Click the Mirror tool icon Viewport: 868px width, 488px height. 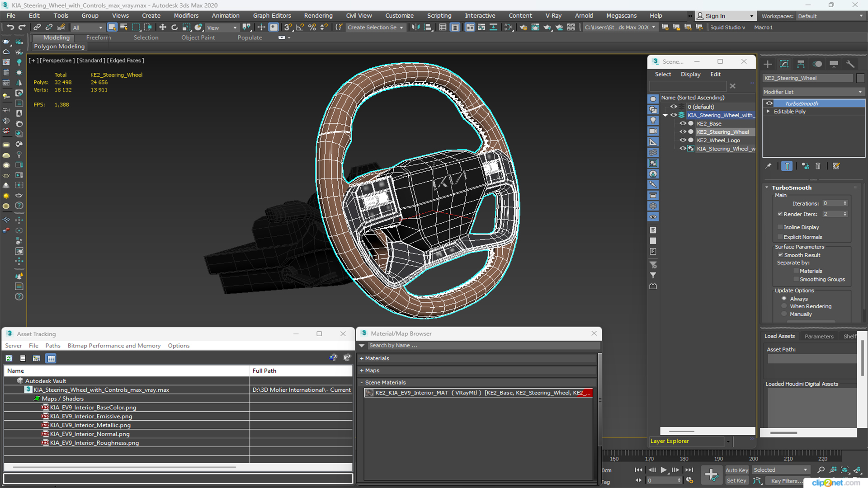point(416,28)
